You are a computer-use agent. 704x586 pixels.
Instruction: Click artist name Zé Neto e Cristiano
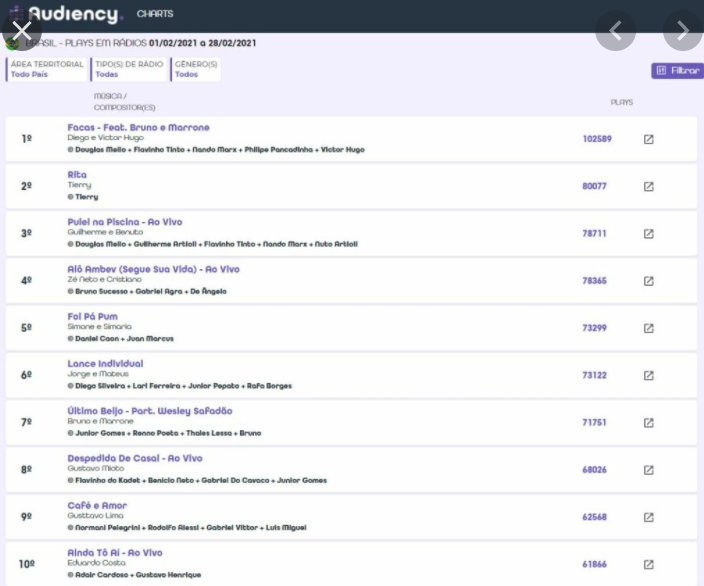coord(104,279)
